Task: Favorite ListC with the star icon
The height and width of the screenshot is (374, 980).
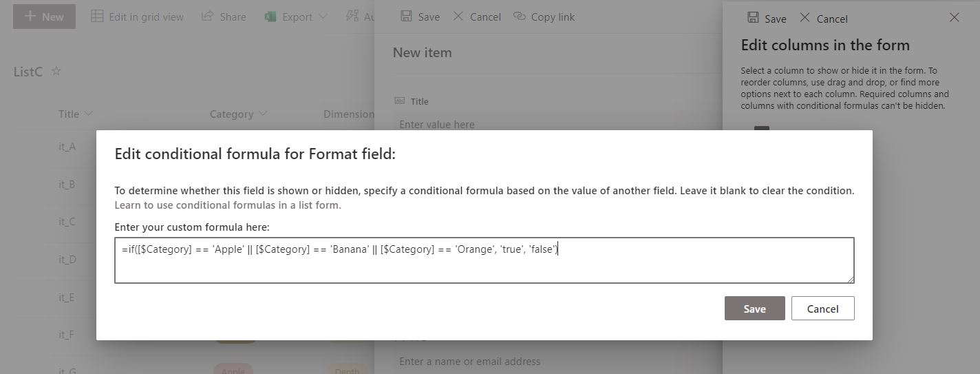Action: click(x=56, y=72)
